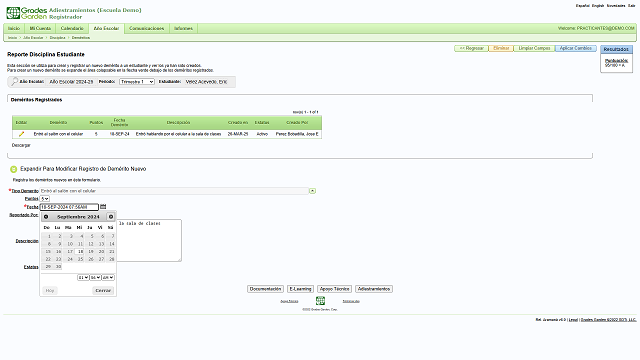
Task: Click the Grades Garden logo
Action: 27,13
